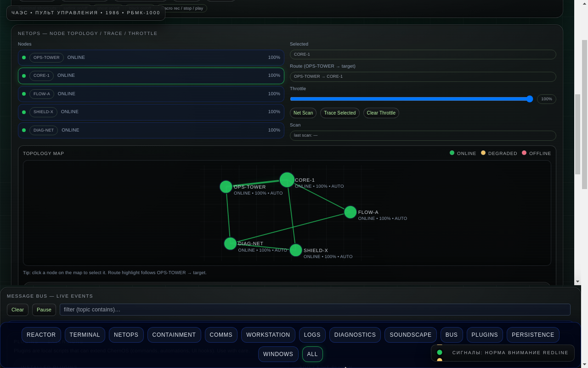Viewport: 588px width, 368px height.
Task: Click the DEGRADED legend dot in Topology Map
Action: point(483,153)
